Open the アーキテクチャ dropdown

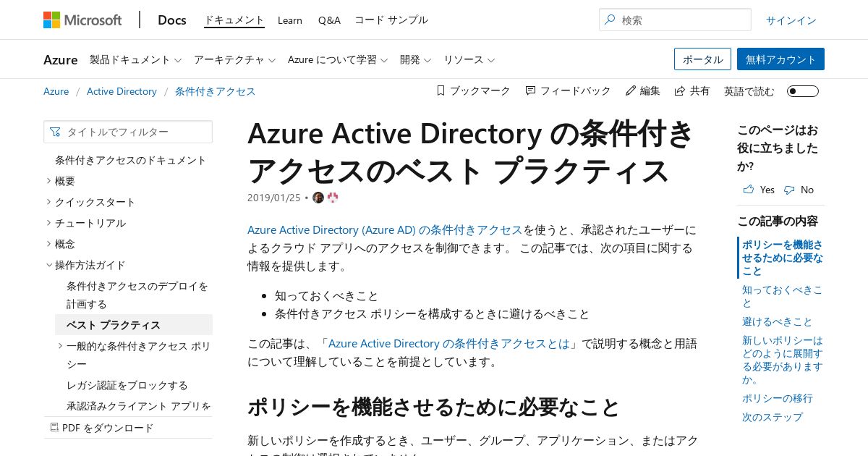(234, 59)
